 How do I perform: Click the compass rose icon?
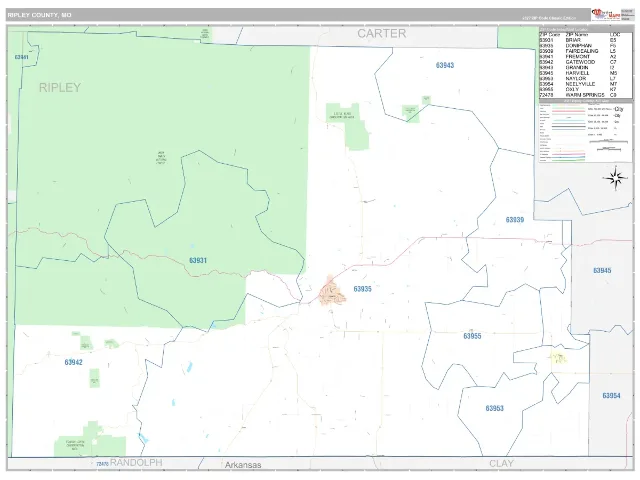pos(616,178)
